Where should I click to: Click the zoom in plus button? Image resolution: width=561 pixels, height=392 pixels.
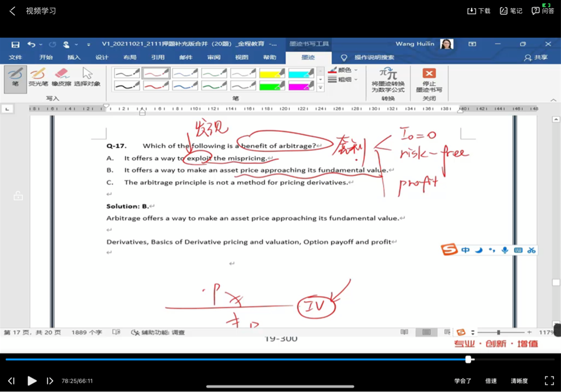(529, 332)
